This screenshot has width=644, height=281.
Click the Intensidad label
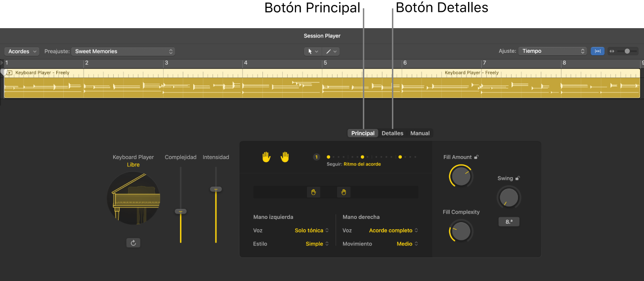tap(216, 157)
